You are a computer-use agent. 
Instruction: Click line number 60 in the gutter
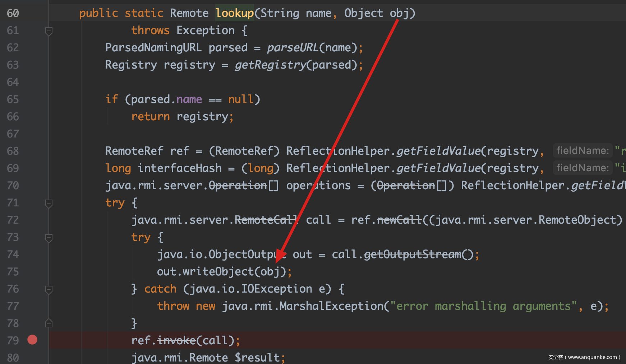pyautogui.click(x=13, y=13)
